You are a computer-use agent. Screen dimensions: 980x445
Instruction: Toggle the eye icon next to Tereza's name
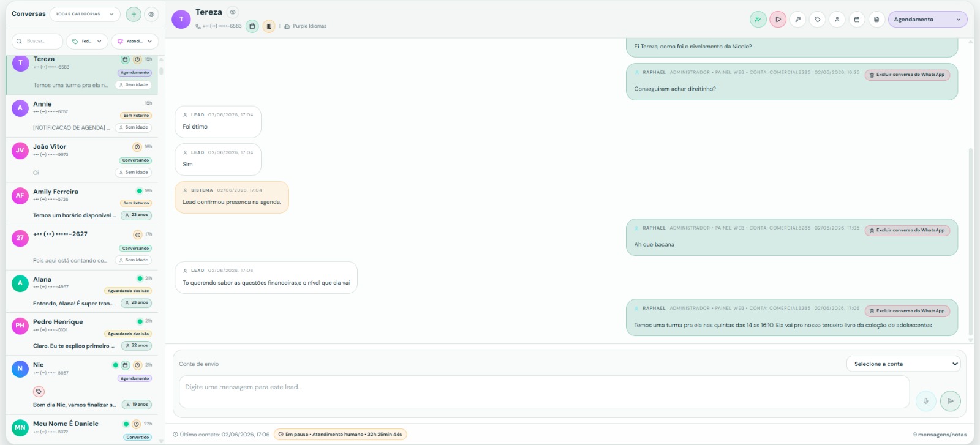point(233,12)
